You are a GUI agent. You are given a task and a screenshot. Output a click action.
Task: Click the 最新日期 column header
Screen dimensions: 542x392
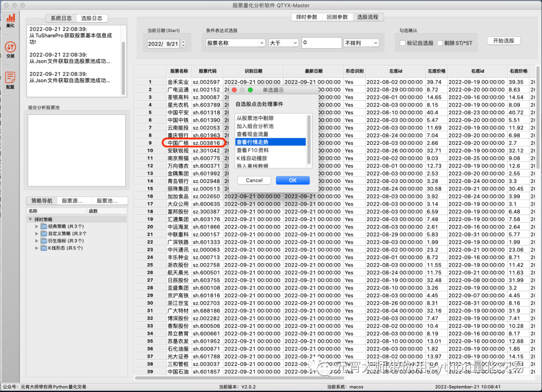[314, 71]
